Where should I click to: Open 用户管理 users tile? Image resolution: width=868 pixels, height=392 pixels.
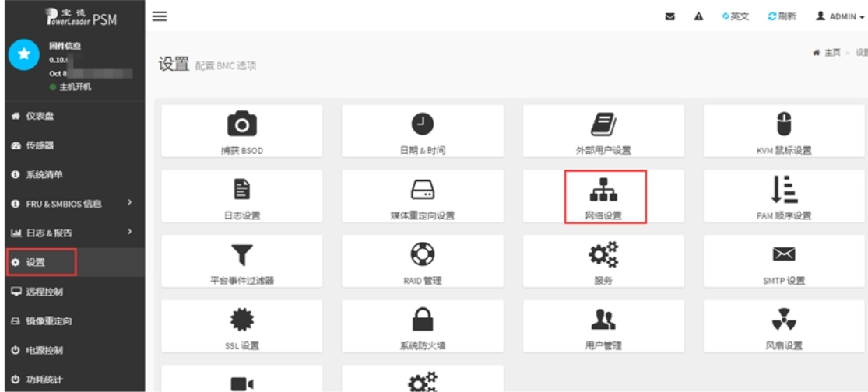603,326
